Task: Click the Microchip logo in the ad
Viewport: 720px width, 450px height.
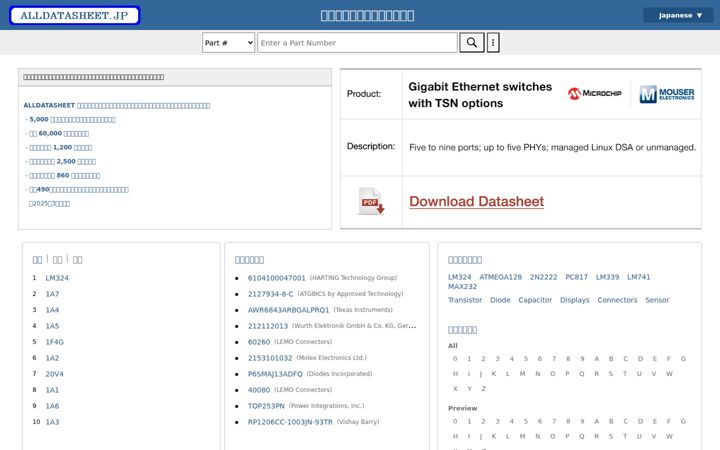Action: pos(594,93)
